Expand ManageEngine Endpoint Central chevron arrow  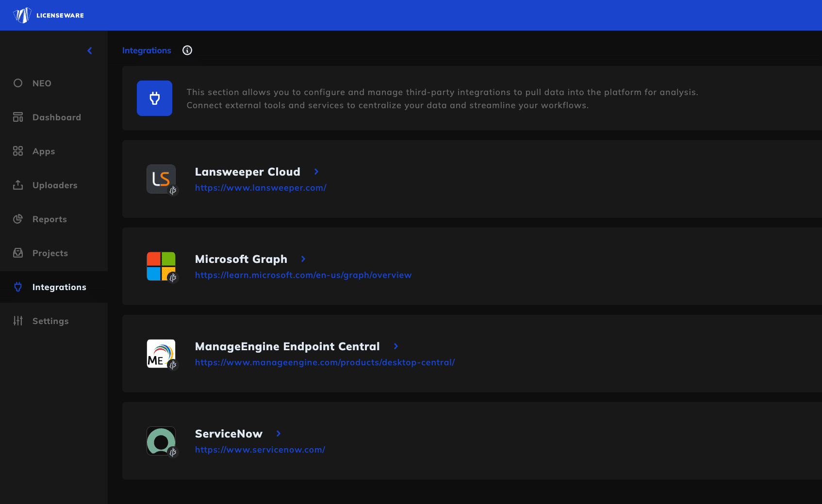[396, 346]
